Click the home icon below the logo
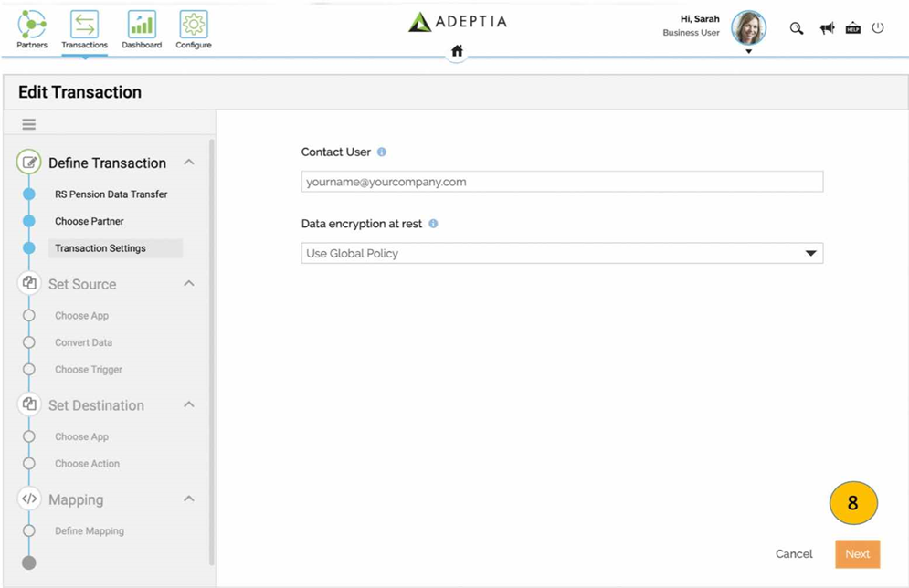 click(x=457, y=51)
